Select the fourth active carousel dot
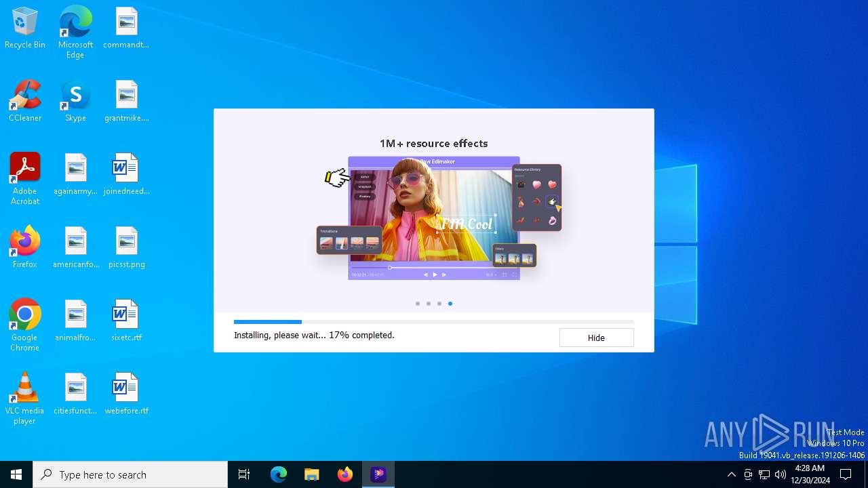The width and height of the screenshot is (868, 488). tap(450, 304)
